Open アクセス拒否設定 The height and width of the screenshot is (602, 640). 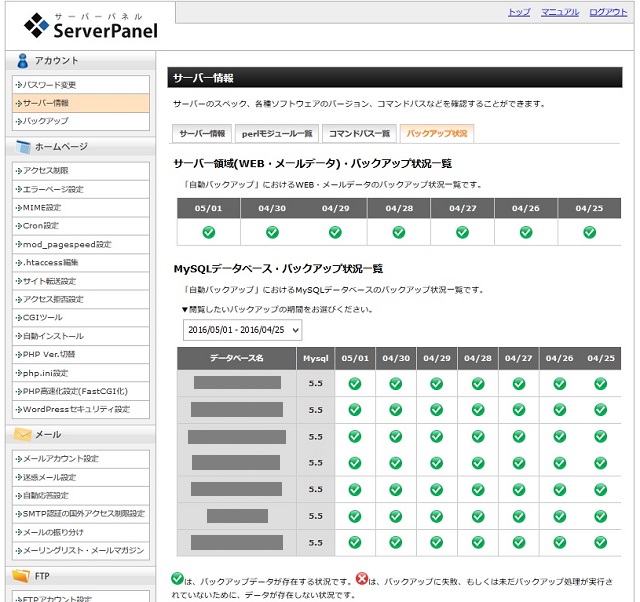tap(81, 299)
